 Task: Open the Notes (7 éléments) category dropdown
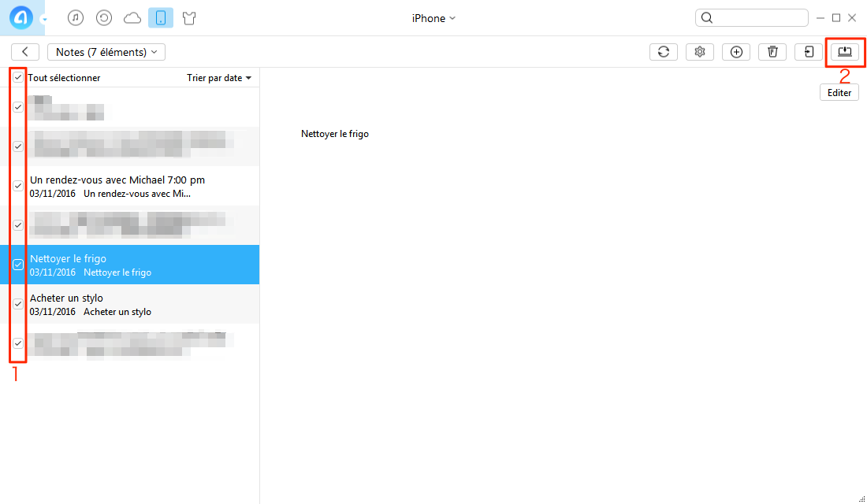pyautogui.click(x=106, y=52)
